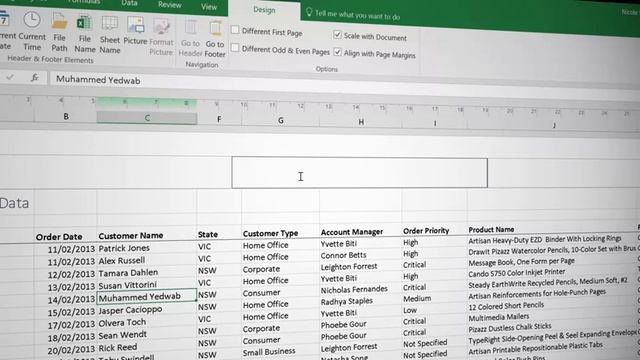Select column J header

(554, 125)
